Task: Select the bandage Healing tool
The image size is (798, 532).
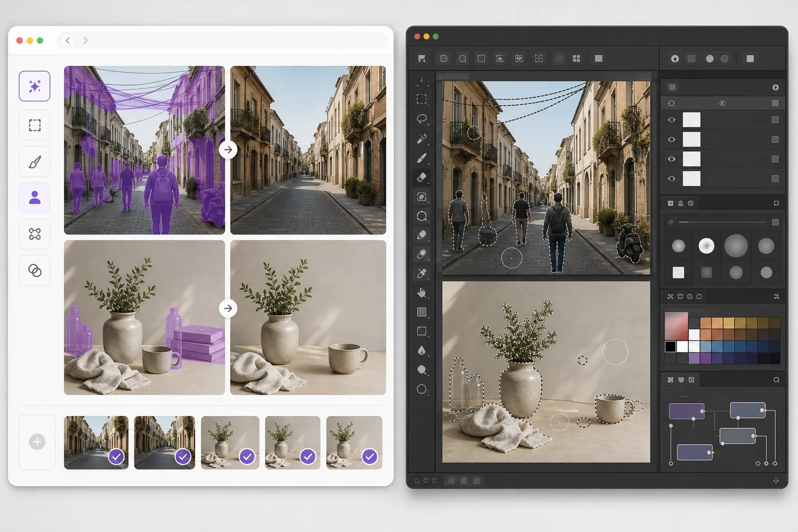Action: coord(422,254)
